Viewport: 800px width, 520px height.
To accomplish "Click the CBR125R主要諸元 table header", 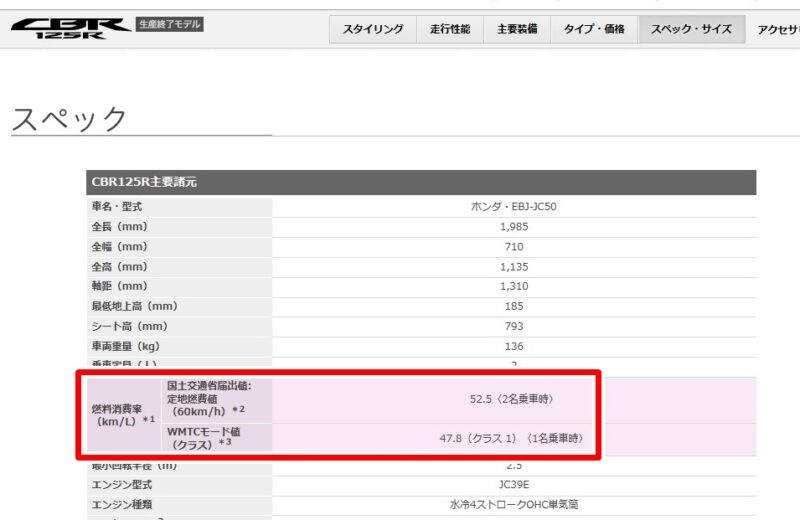I will [421, 182].
